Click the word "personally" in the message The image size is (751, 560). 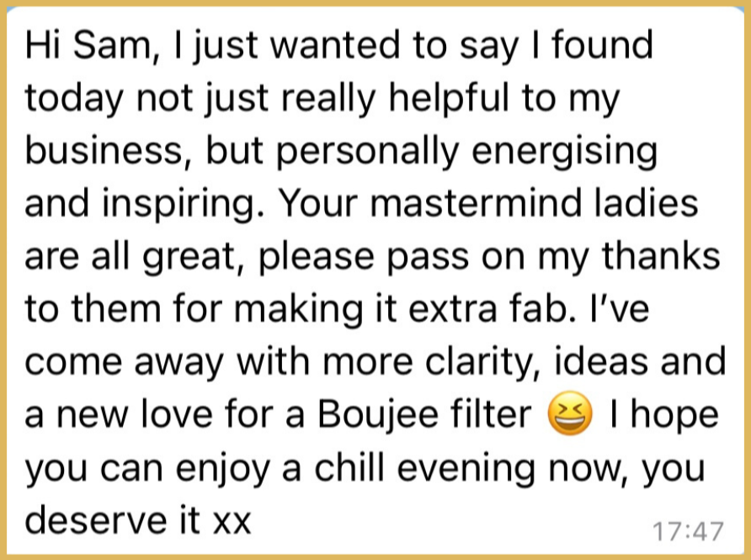tap(367, 152)
